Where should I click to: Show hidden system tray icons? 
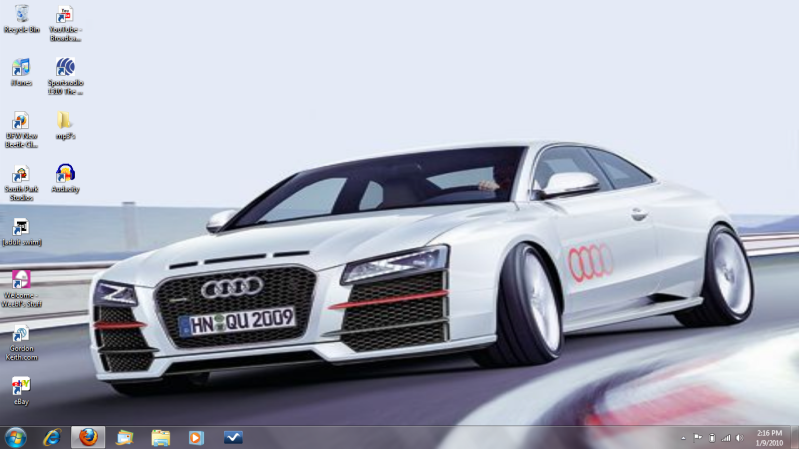pyautogui.click(x=683, y=438)
